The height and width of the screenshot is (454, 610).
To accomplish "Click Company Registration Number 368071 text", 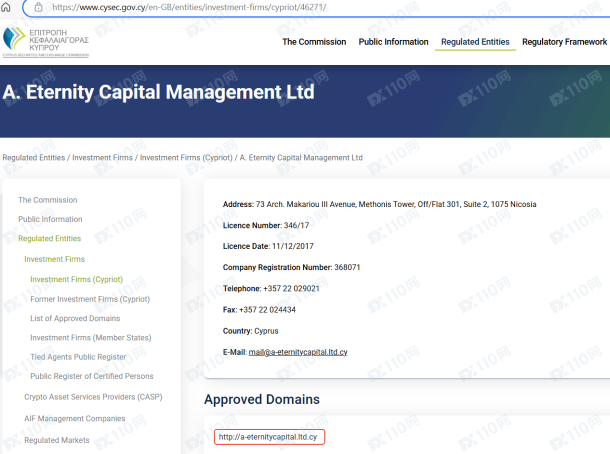I will [x=291, y=267].
